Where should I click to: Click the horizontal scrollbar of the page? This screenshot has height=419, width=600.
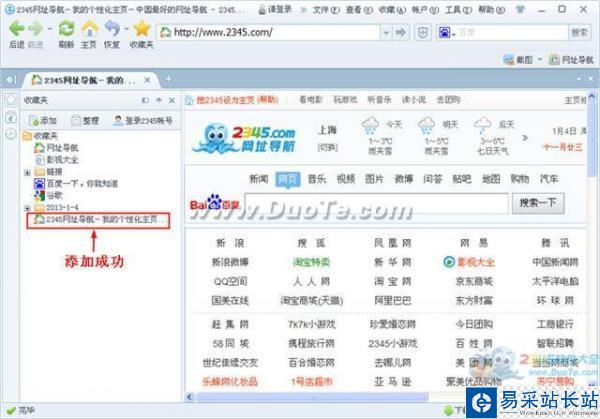click(312, 397)
